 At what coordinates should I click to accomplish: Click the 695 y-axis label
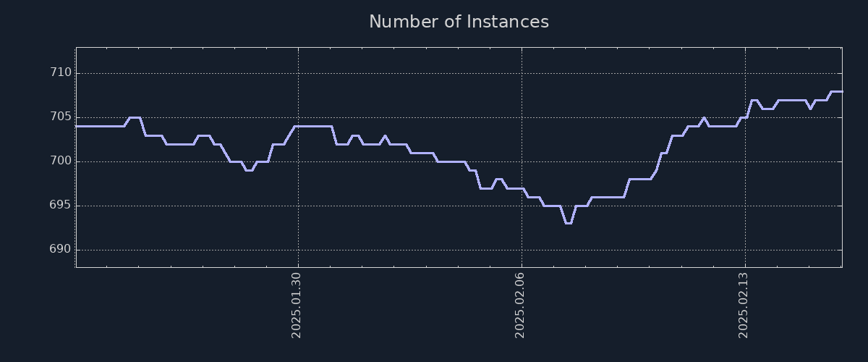(61, 206)
